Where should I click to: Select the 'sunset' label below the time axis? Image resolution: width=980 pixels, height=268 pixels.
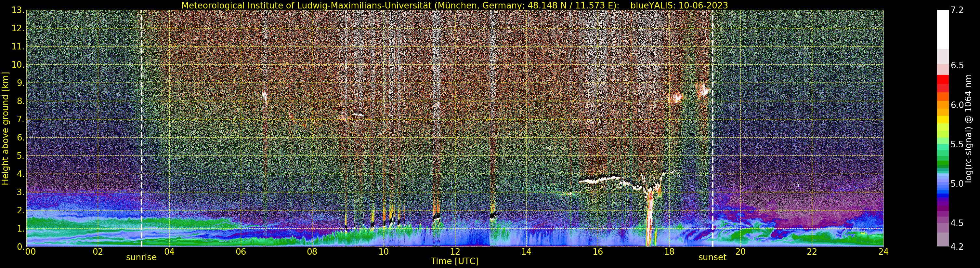(x=712, y=257)
